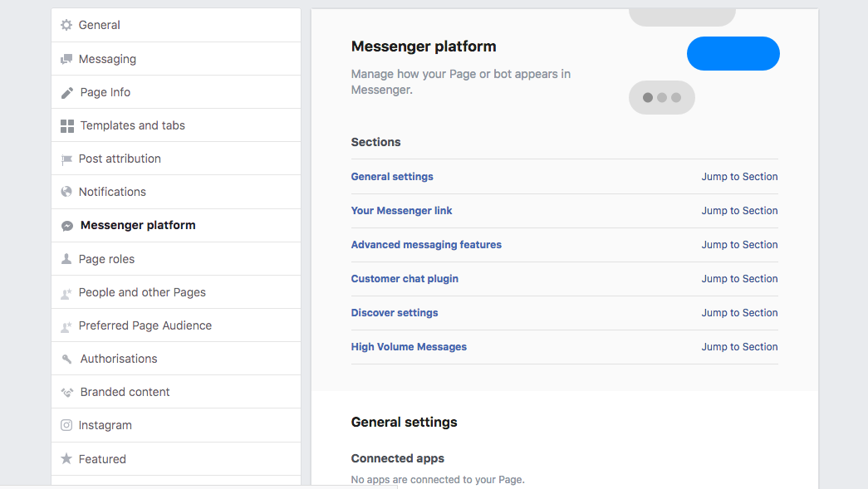
Task: Follow the General settings section link
Action: (392, 177)
